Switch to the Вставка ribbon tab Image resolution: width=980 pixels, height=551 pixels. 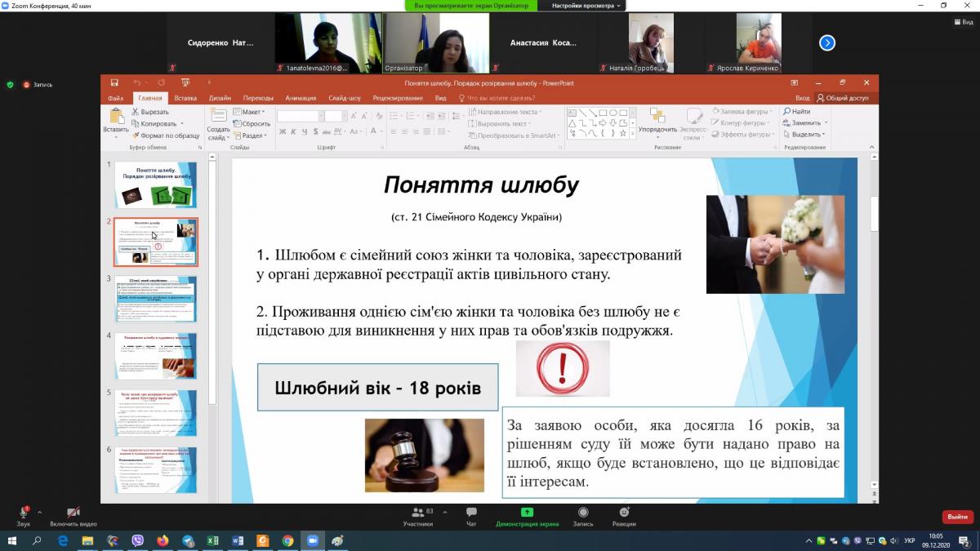185,98
